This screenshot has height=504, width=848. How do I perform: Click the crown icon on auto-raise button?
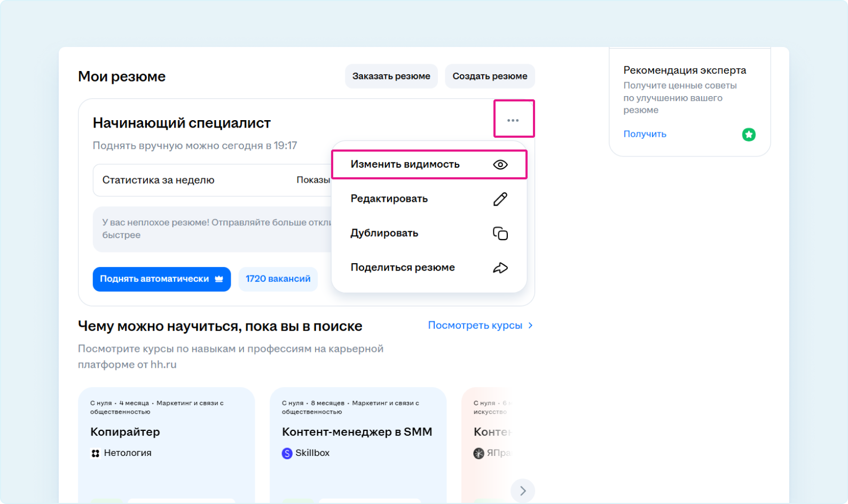pos(219,279)
